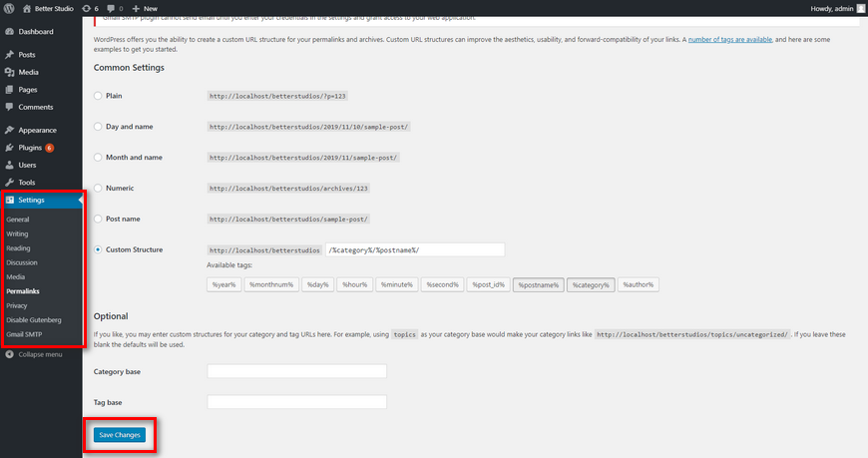Click the Tag base input field
This screenshot has width=868, height=458.
coord(296,402)
